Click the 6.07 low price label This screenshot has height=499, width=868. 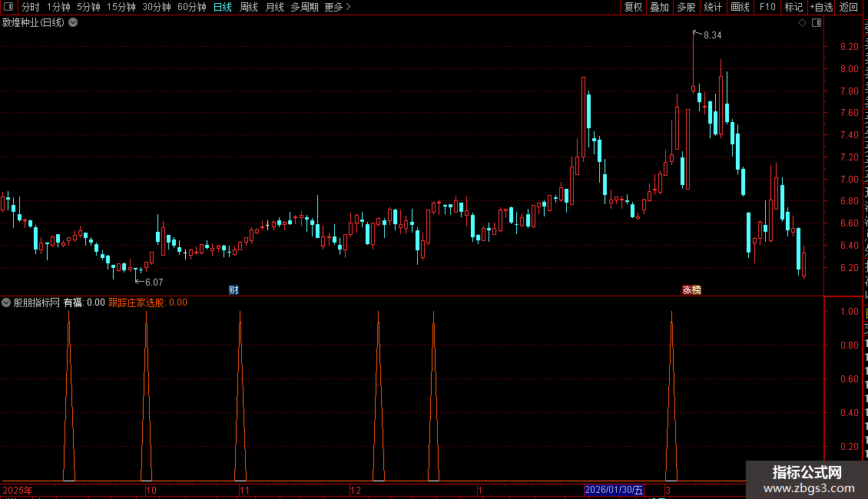click(154, 283)
